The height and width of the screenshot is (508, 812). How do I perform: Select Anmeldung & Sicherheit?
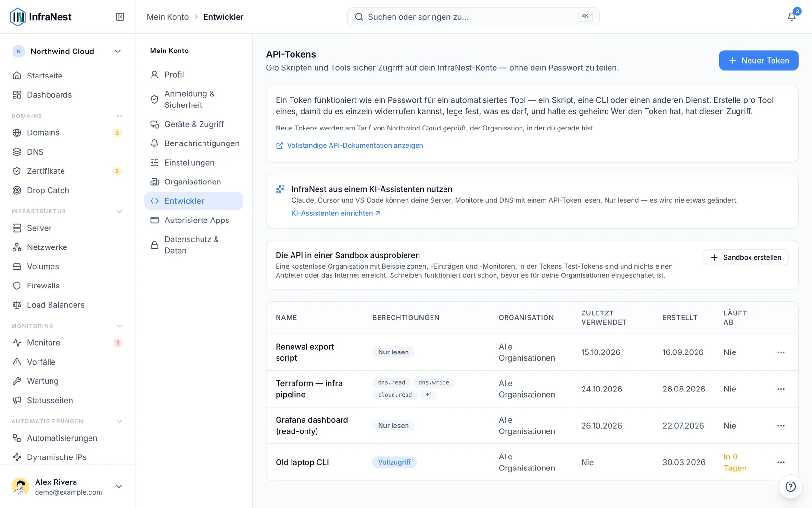click(193, 99)
